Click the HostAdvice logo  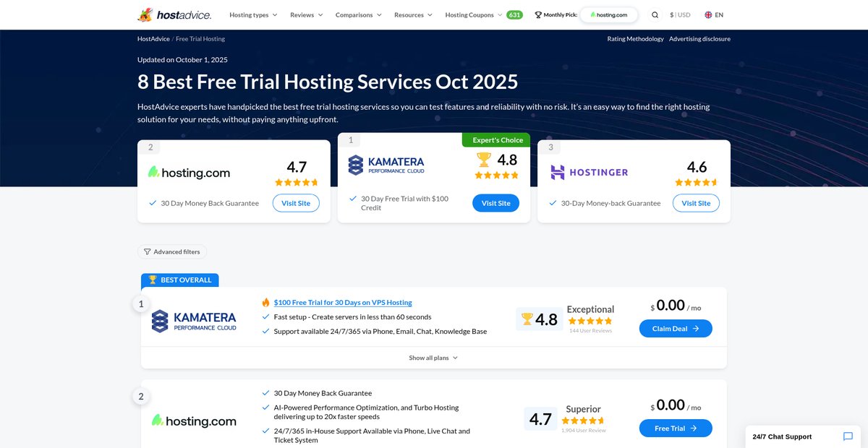174,14
